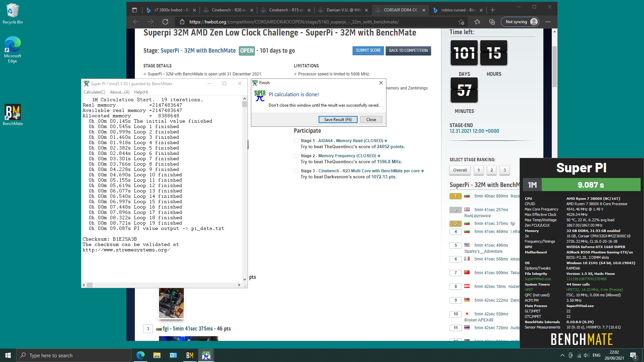This screenshot has width=644, height=362.
Task: Select stage ranking 3
Action: tap(504, 170)
